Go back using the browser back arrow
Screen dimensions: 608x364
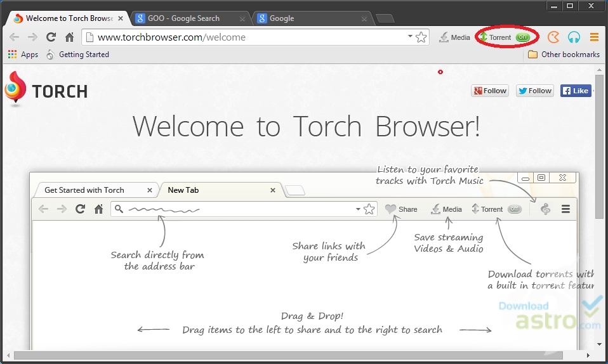point(15,37)
